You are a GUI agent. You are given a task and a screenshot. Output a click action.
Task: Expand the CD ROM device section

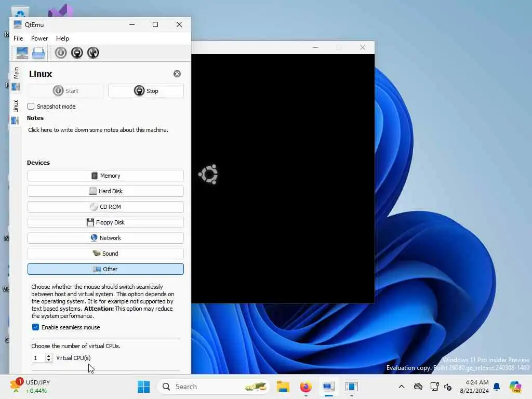point(105,207)
